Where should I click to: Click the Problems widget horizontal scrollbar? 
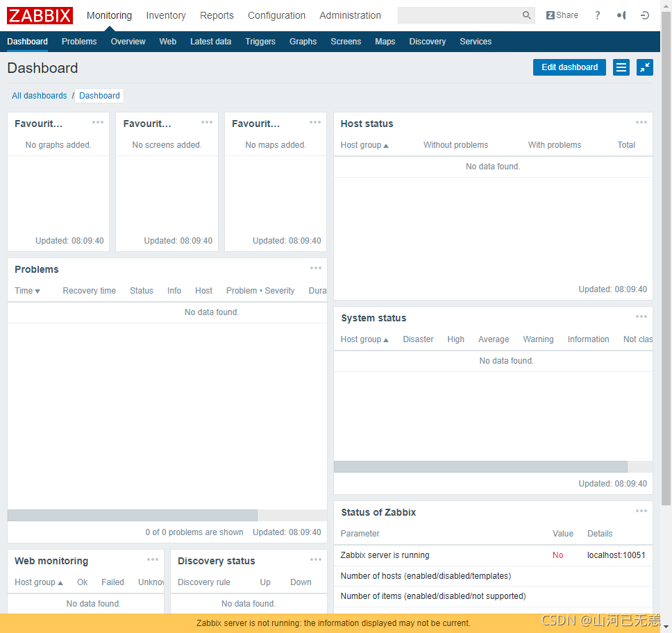(x=133, y=515)
